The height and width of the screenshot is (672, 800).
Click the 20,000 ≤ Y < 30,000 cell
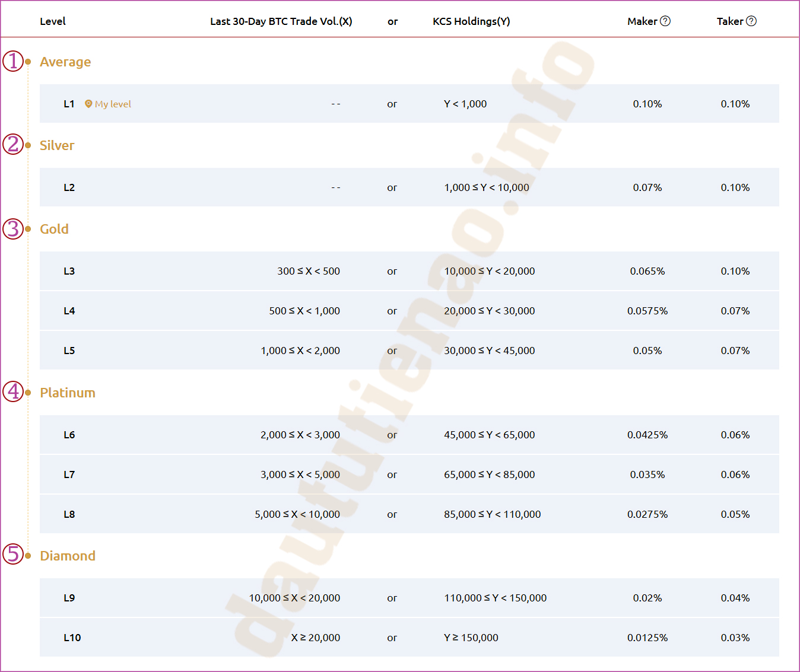pos(490,311)
